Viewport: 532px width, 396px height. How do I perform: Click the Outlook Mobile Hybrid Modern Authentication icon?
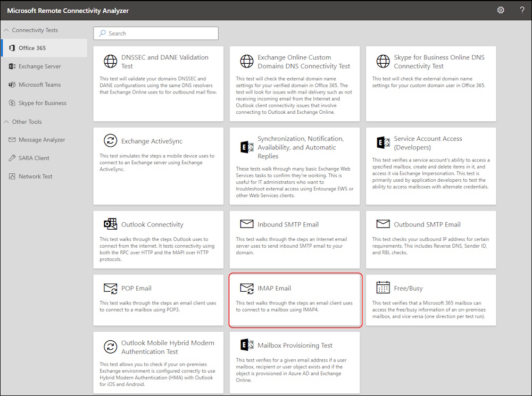point(110,347)
